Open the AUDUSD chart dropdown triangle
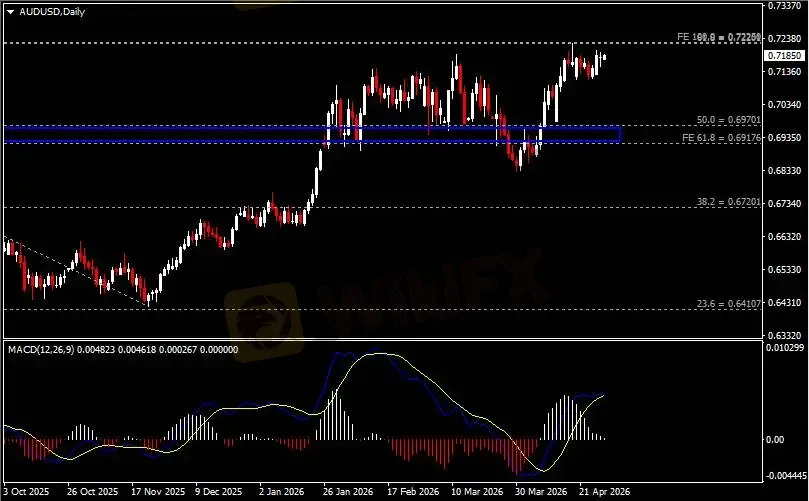809x501 pixels. (10, 12)
